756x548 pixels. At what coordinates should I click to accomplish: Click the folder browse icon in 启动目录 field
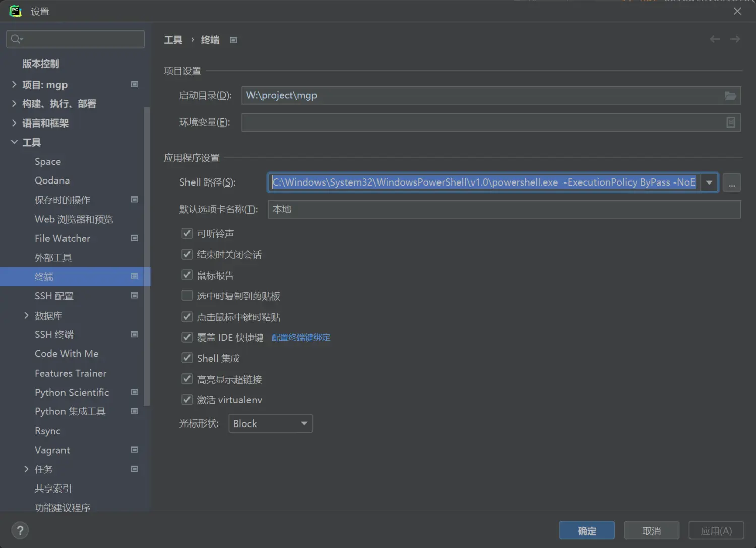click(730, 96)
